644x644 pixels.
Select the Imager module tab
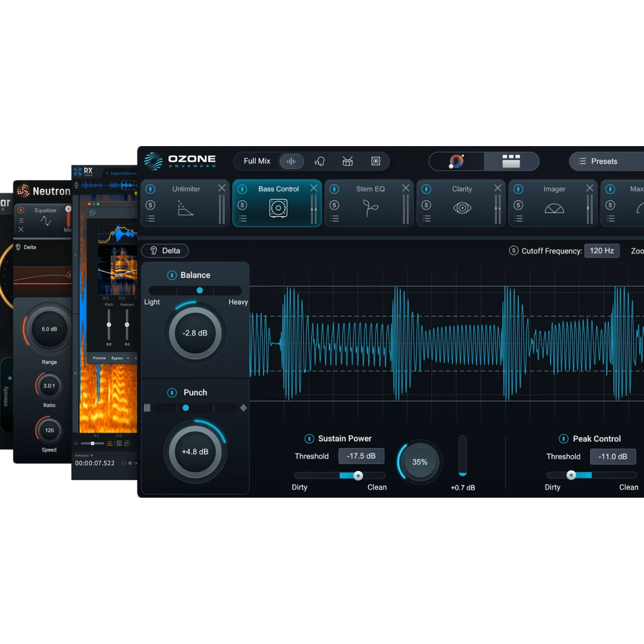pos(553,203)
